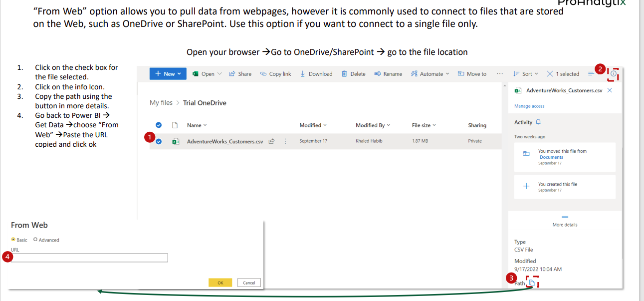Open the Modified By column dropdown
Viewport: 644px width, 301px height.
point(373,125)
